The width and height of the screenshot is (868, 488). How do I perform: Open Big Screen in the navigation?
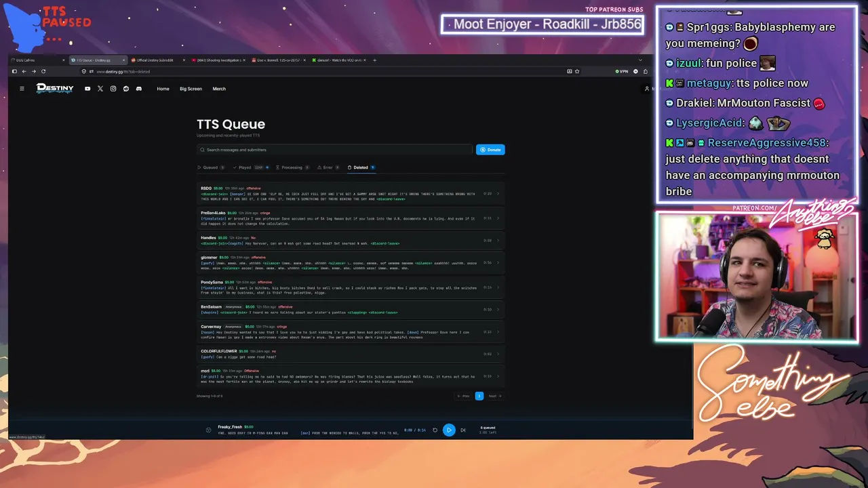[191, 89]
